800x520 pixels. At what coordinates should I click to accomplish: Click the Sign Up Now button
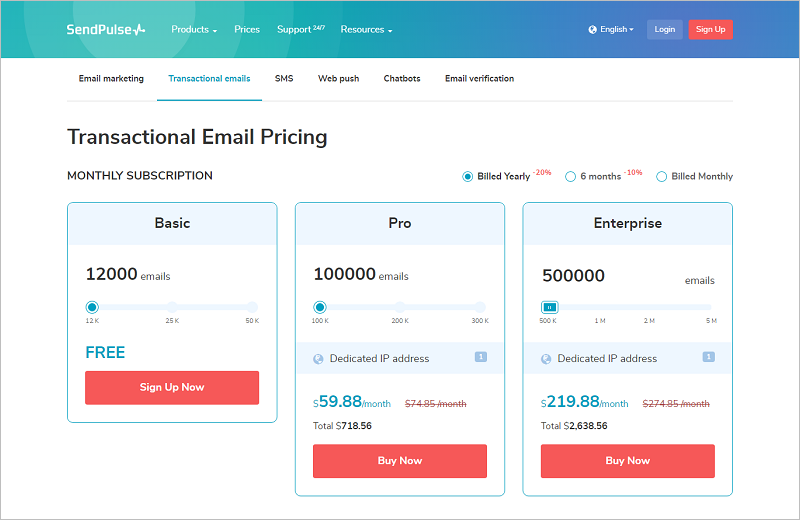(172, 388)
